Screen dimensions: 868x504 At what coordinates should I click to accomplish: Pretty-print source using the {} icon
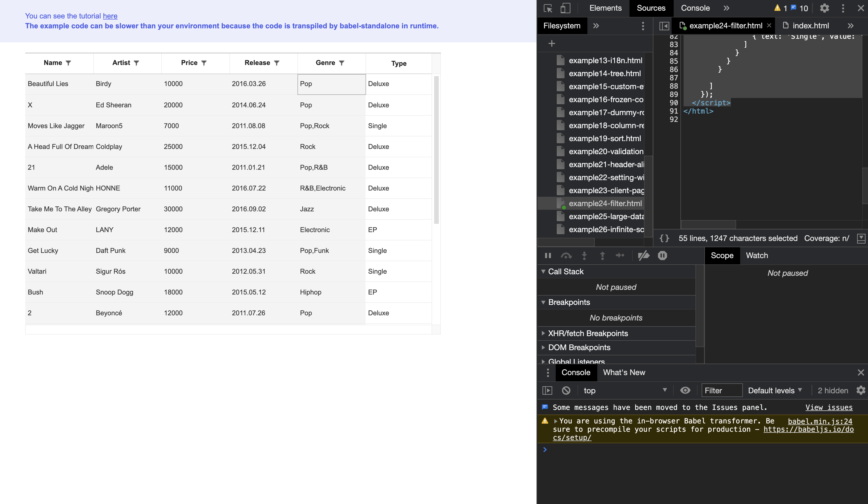click(x=664, y=238)
